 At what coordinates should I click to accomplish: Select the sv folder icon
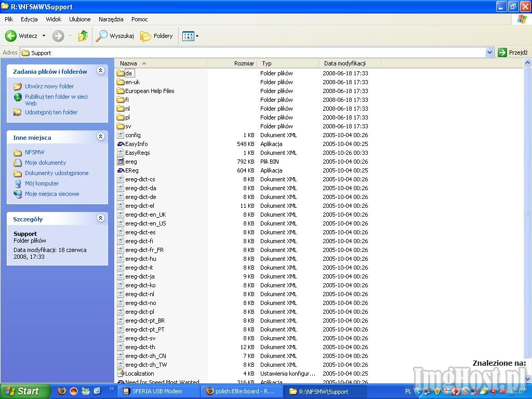point(121,126)
